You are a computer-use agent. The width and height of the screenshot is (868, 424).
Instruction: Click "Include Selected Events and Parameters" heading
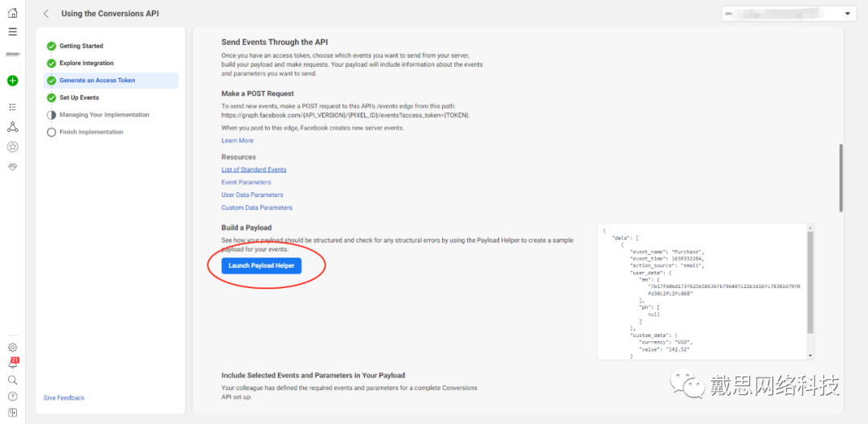313,375
